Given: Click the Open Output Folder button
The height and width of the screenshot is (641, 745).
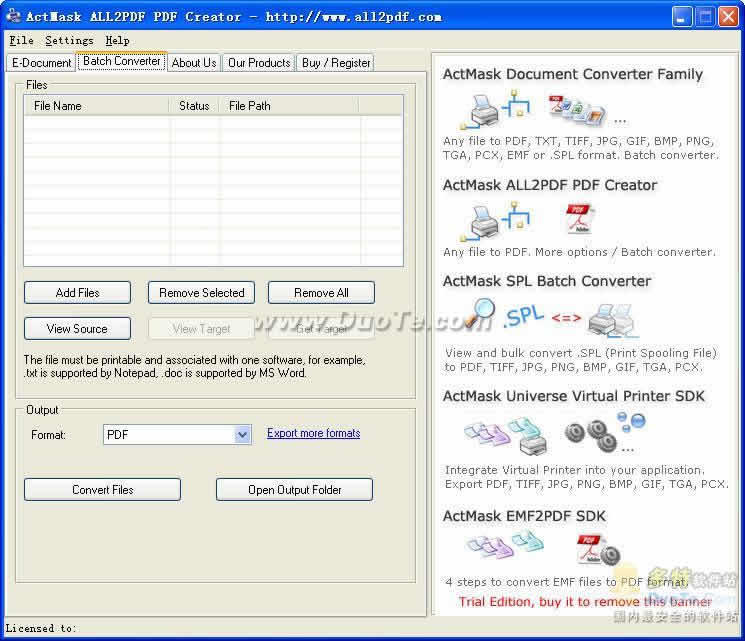Looking at the screenshot, I should tap(294, 490).
